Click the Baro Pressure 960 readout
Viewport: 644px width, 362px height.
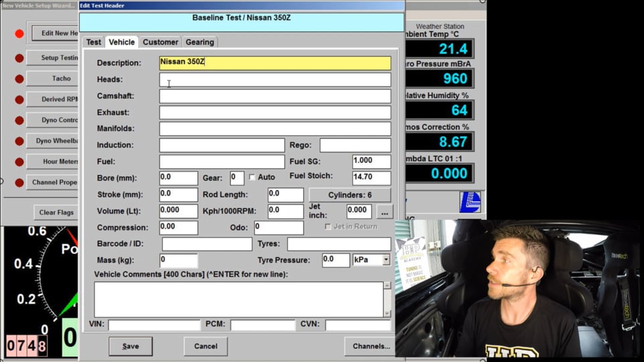pyautogui.click(x=439, y=78)
